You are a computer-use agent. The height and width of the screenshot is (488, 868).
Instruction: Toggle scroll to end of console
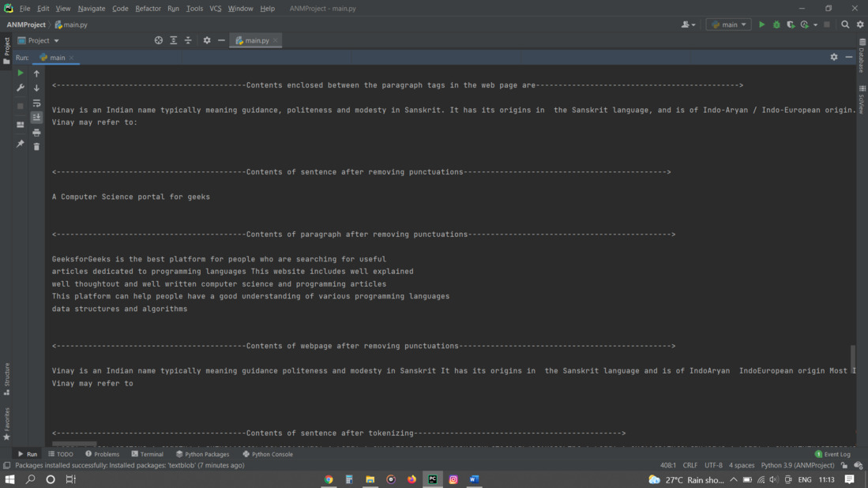(36, 118)
